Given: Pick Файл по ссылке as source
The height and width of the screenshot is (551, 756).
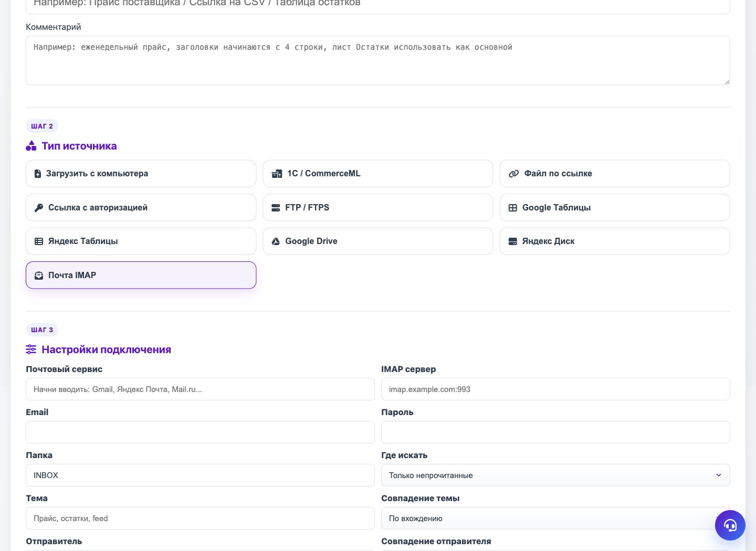Looking at the screenshot, I should click(615, 174).
